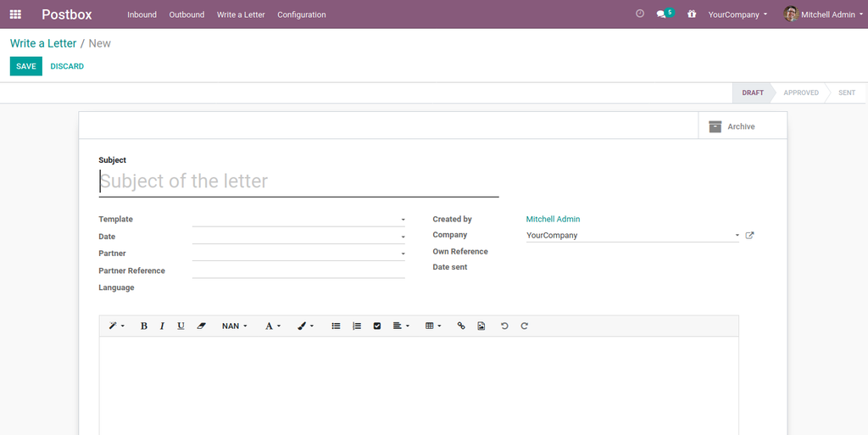Open the NAN font size dropdown
This screenshot has width=868, height=435.
[234, 326]
